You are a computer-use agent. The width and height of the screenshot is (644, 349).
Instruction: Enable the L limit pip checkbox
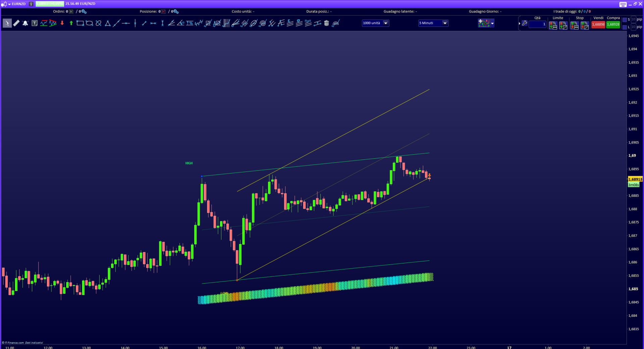click(625, 27)
